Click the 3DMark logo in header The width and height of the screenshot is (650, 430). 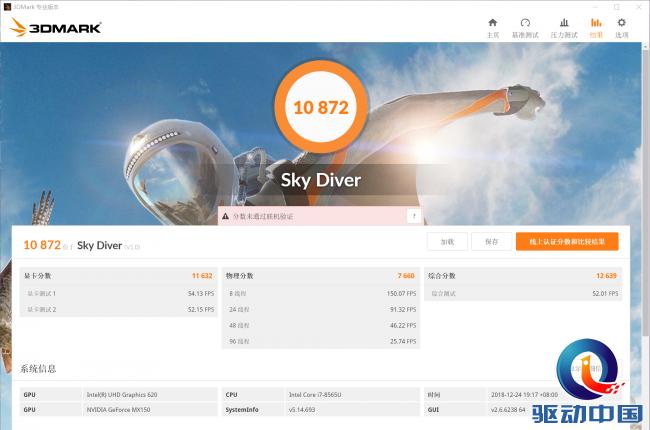55,28
